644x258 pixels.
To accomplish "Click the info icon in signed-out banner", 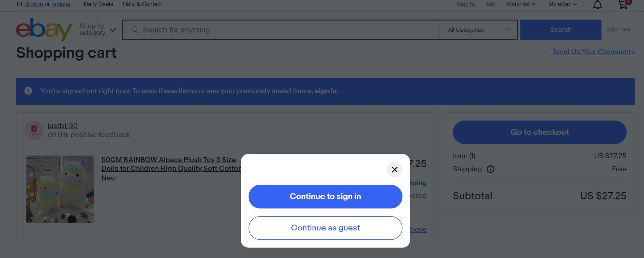I will click(x=28, y=91).
